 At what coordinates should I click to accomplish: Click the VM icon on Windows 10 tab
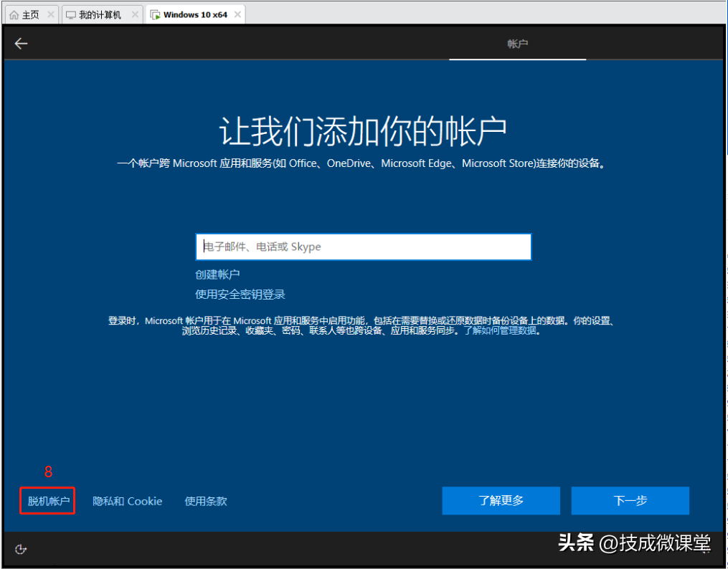pyautogui.click(x=155, y=15)
